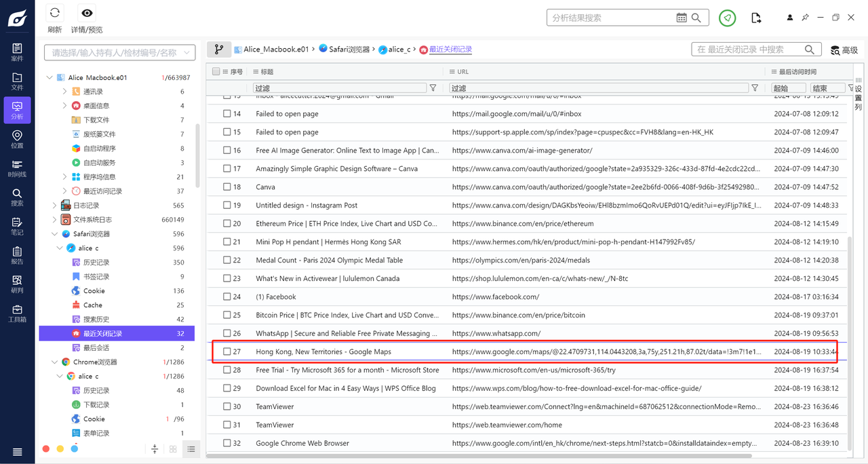Select 书签记录 tree item
Screen dimensions: 868x464
pos(117,277)
